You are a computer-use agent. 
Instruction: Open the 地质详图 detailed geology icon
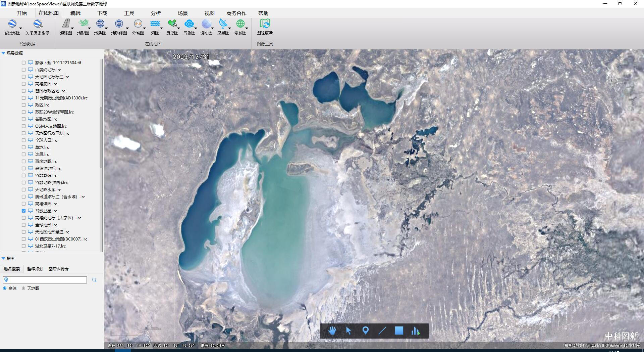tap(119, 24)
